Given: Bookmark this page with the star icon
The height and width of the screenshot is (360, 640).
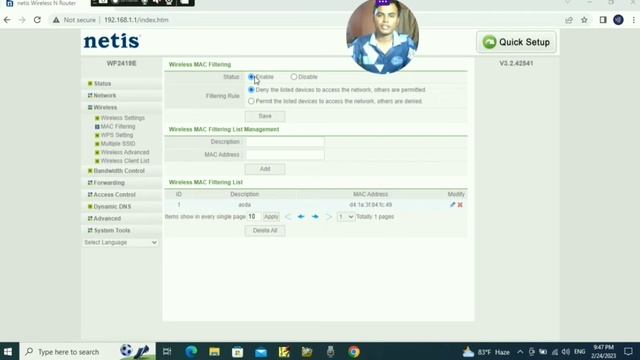Looking at the screenshot, I should tap(584, 20).
